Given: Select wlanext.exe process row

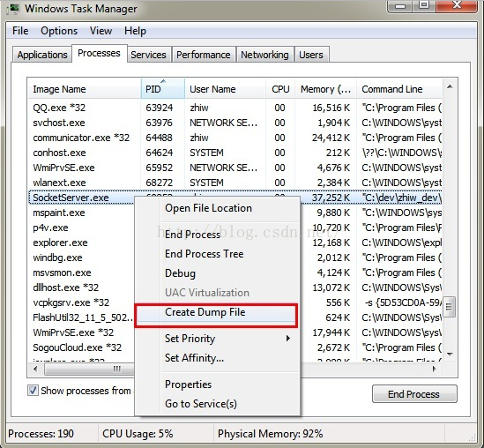Looking at the screenshot, I should click(x=235, y=183).
